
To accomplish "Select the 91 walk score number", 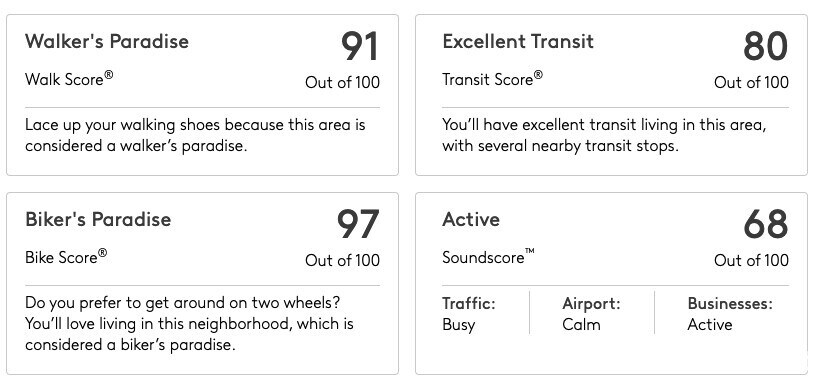I will pos(360,47).
